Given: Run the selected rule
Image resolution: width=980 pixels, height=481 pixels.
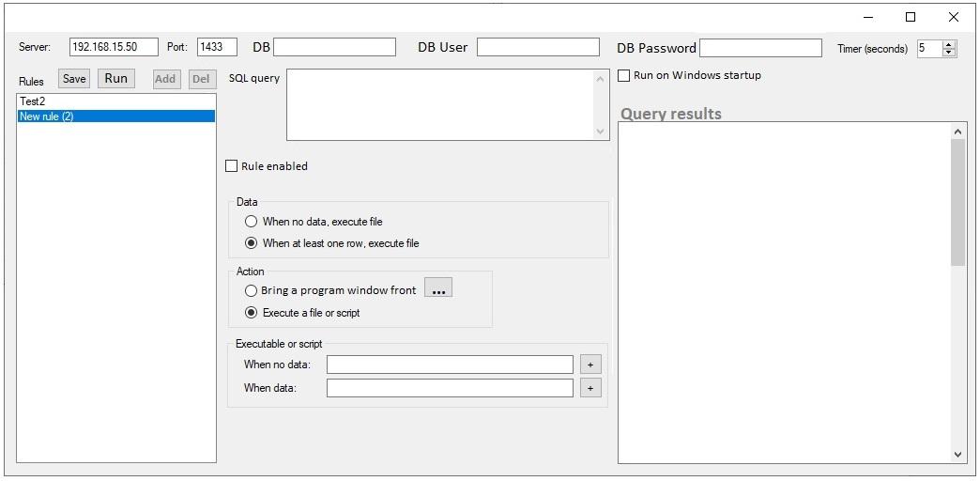Looking at the screenshot, I should (x=115, y=79).
